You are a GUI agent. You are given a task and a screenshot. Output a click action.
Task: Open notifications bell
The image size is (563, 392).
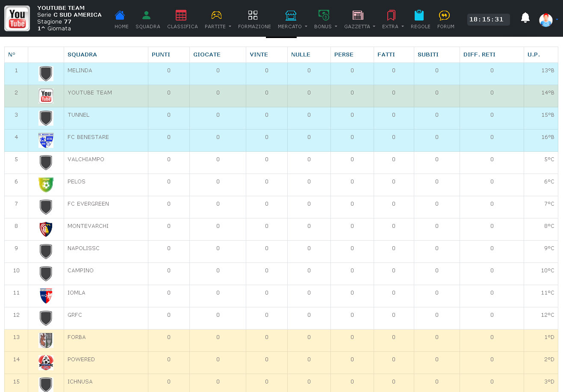click(x=525, y=18)
